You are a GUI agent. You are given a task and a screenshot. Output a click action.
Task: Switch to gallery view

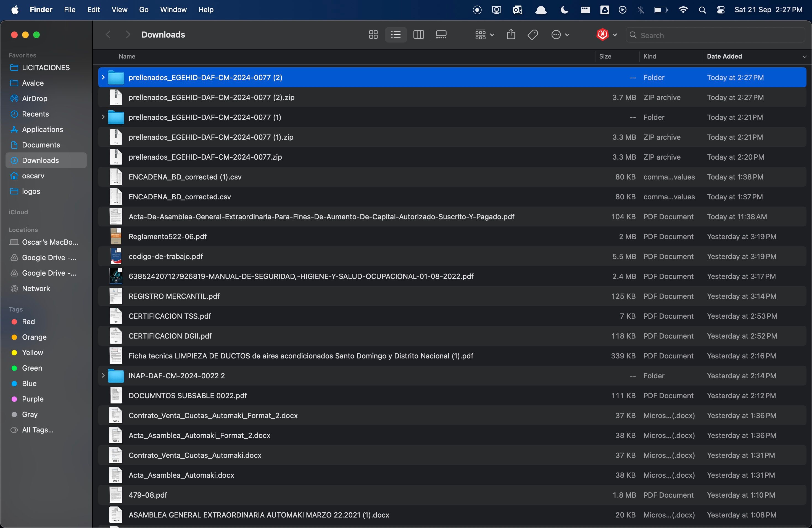(441, 35)
